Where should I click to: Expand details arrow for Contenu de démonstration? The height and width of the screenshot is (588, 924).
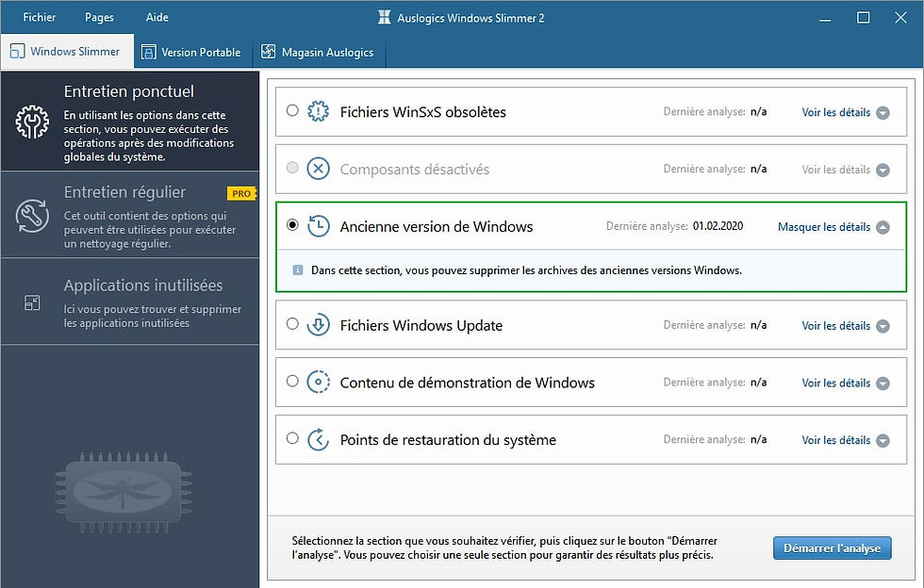[883, 383]
